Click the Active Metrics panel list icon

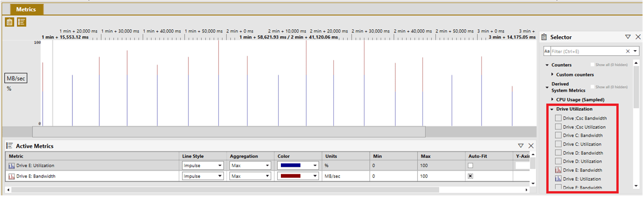click(9, 146)
